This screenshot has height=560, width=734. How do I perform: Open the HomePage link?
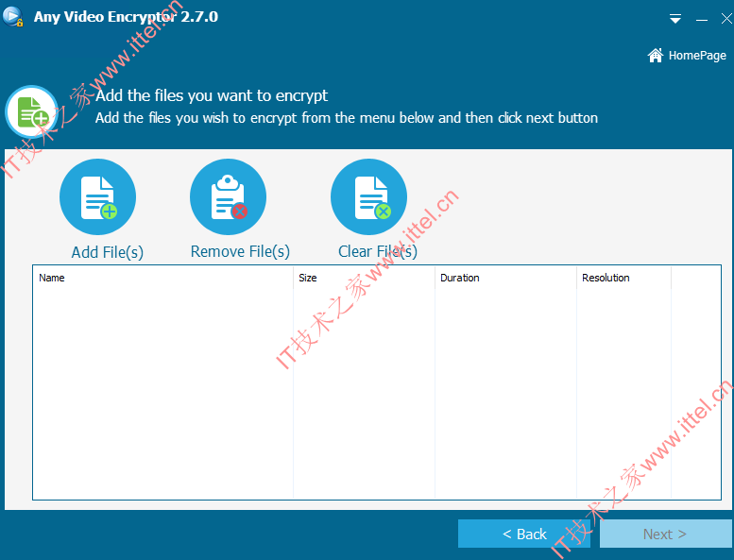[687, 56]
